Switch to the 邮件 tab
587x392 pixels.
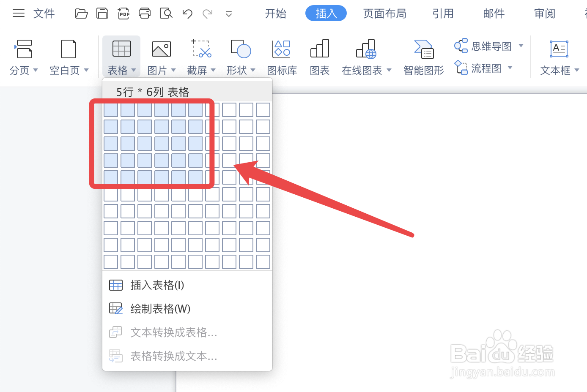click(x=494, y=14)
